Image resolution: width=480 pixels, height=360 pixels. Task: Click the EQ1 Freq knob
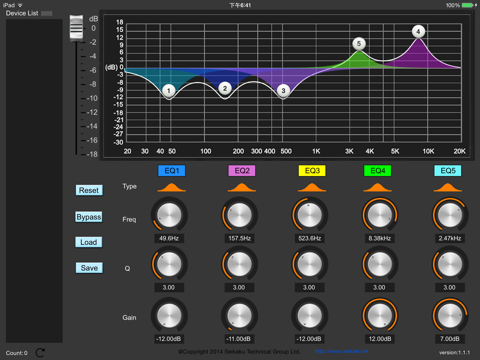tap(169, 215)
